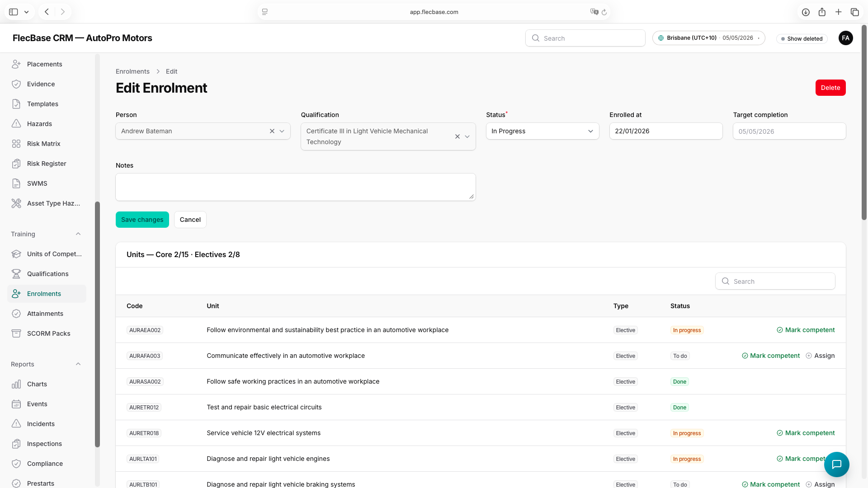Image resolution: width=868 pixels, height=488 pixels.
Task: Open Enrolments in the sidebar
Action: [47, 294]
